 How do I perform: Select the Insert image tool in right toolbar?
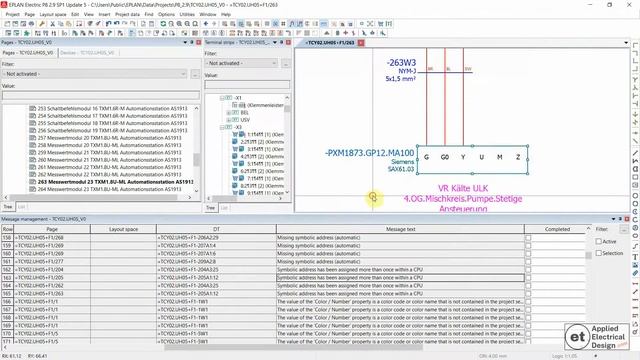pos(635,265)
